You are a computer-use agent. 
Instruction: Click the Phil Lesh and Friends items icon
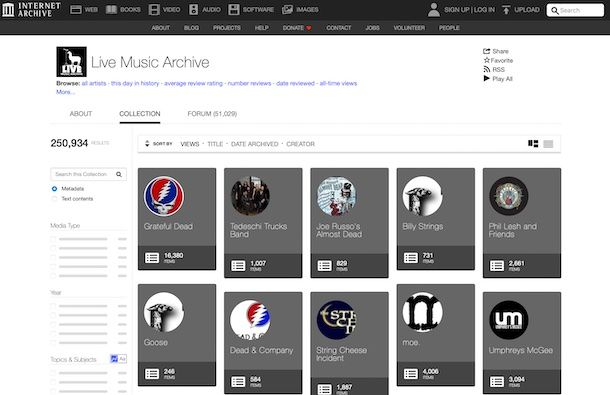pyautogui.click(x=497, y=265)
